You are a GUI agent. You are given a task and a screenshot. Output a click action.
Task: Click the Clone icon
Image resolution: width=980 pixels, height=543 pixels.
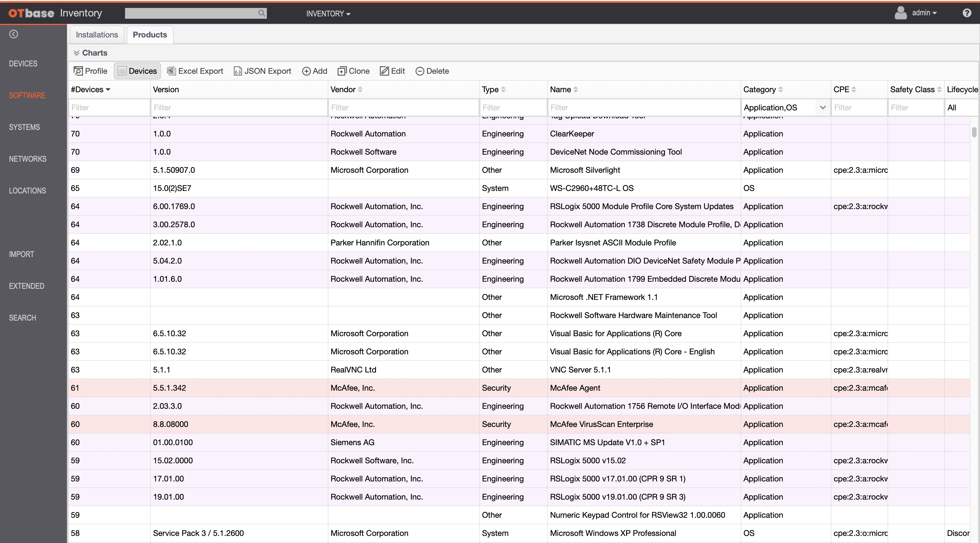tap(342, 71)
